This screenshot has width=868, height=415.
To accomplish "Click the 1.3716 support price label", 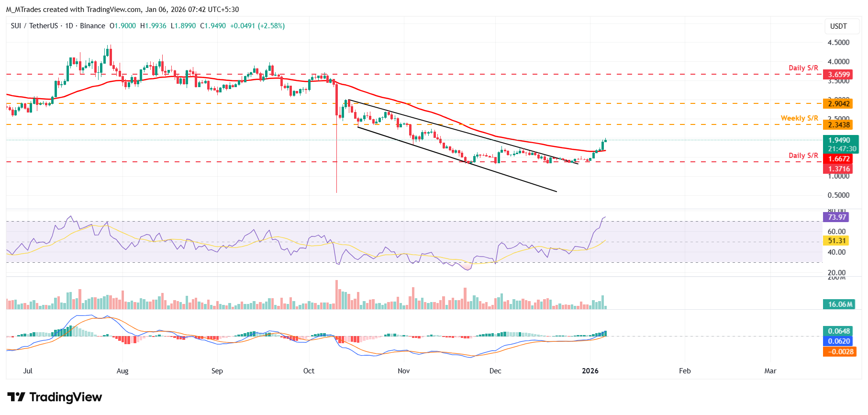I will [x=839, y=169].
